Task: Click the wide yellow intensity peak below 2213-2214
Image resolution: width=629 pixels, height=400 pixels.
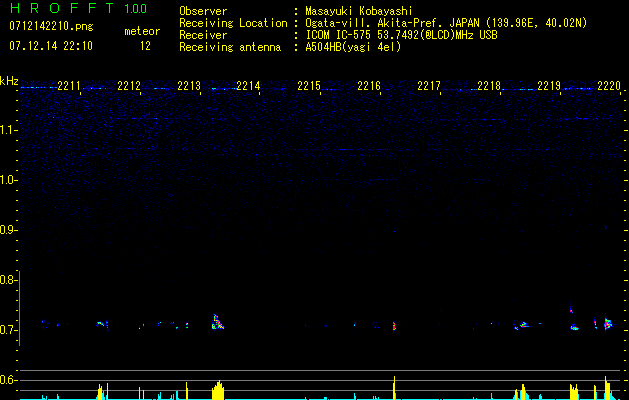Action: [218, 390]
